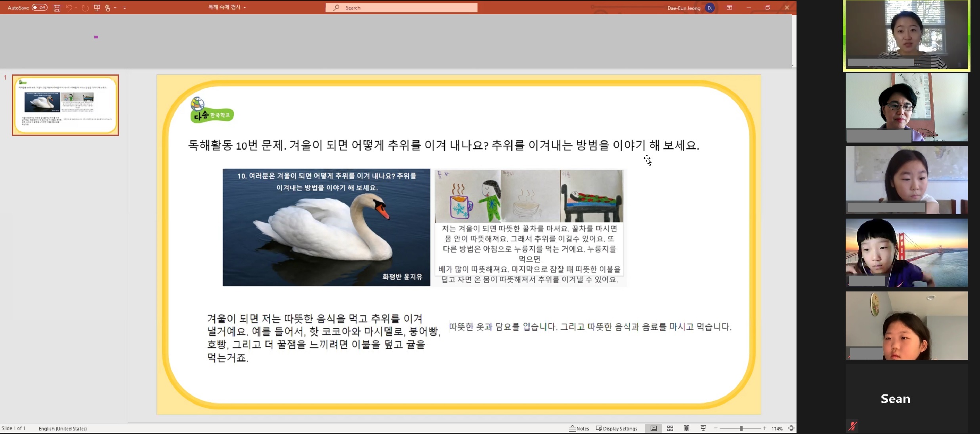The width and height of the screenshot is (980, 434).
Task: Click into the Search box
Action: tap(401, 8)
